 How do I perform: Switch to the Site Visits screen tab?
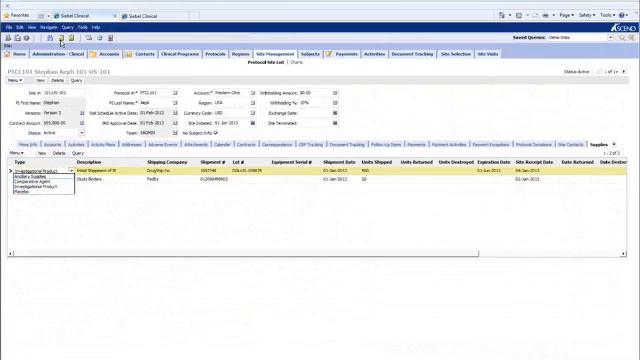pos(488,54)
